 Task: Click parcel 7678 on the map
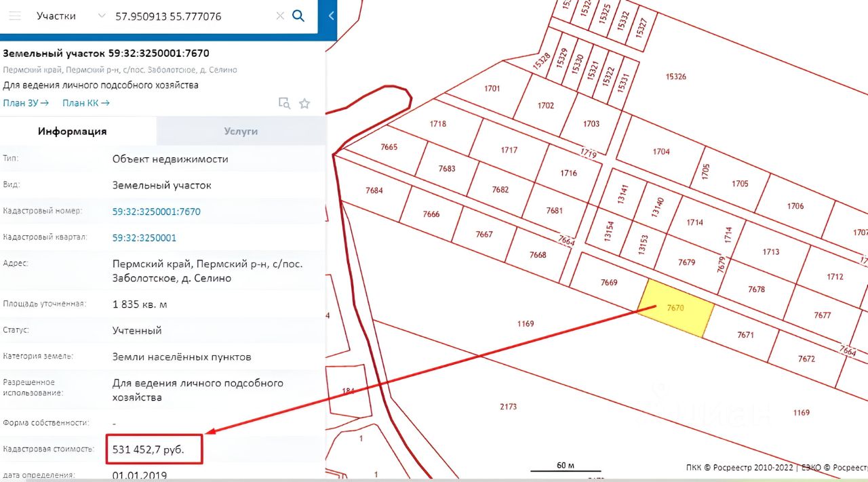[x=756, y=289]
